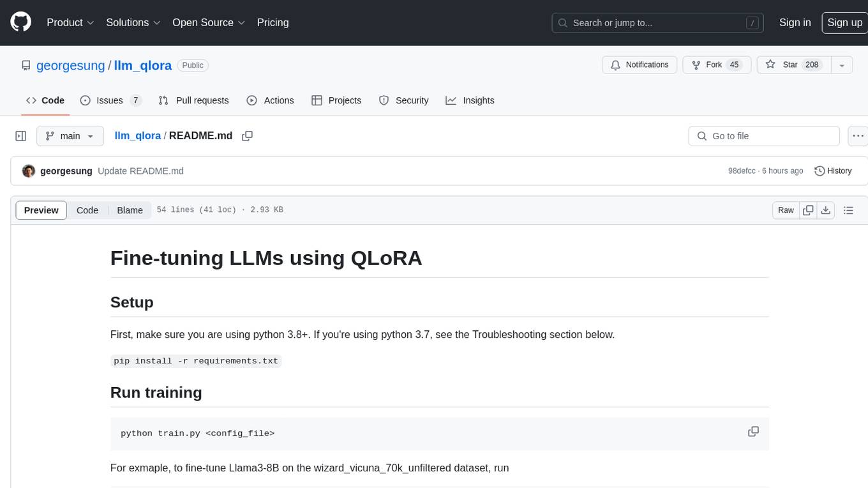868x488 pixels.
Task: Expand the file tree side panel
Action: pyautogui.click(x=20, y=136)
